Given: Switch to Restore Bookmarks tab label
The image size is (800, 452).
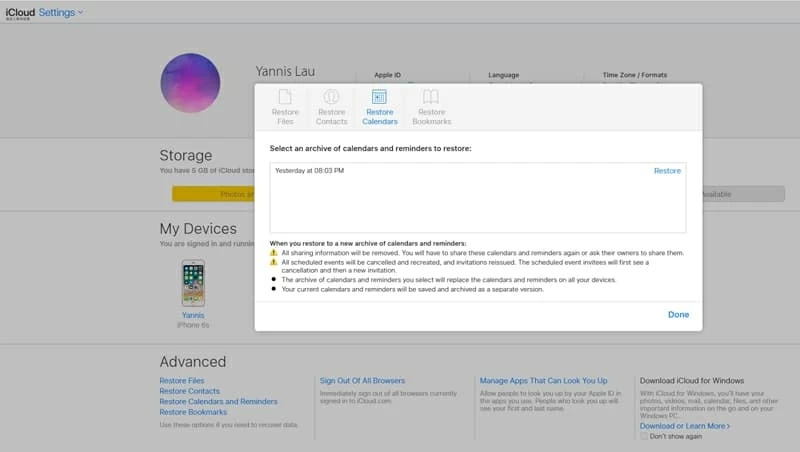Looking at the screenshot, I should [431, 117].
